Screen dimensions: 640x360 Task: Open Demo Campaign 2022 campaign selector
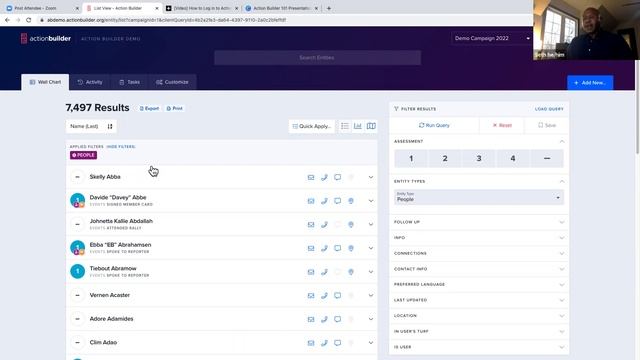click(x=492, y=38)
